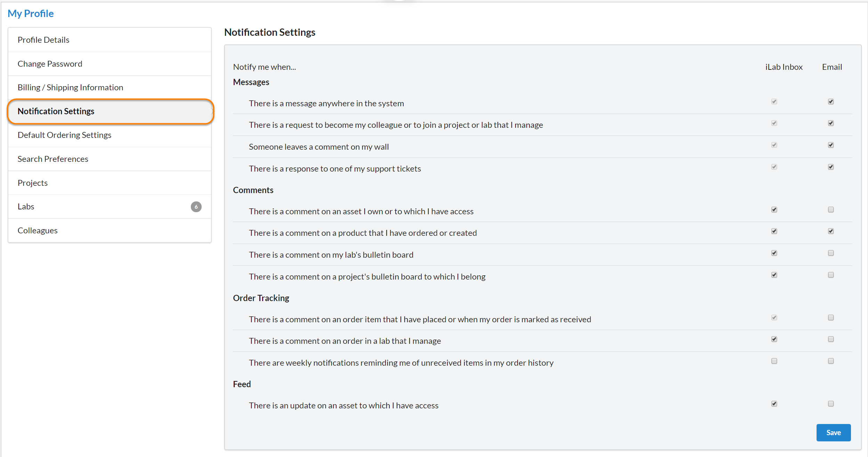Enable iLab Inbox for weekly unreceived items reminders
Viewport: 868px width, 457px height.
point(774,361)
